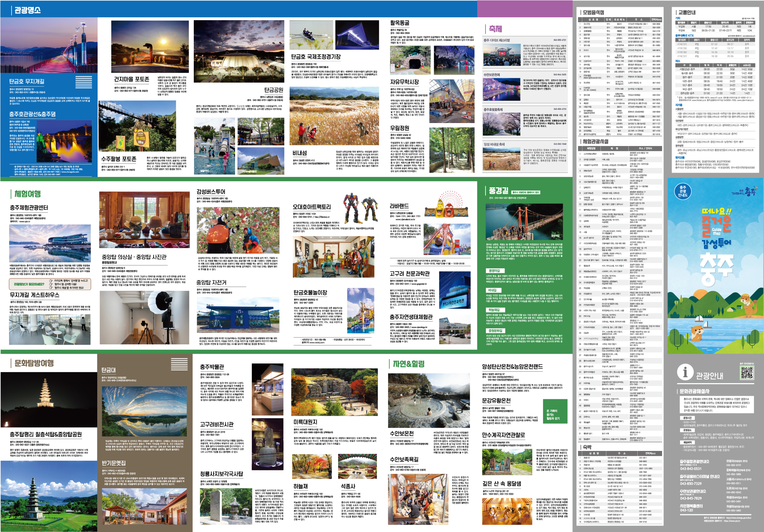Click the round info icon beside 관광안내

click(x=685, y=372)
